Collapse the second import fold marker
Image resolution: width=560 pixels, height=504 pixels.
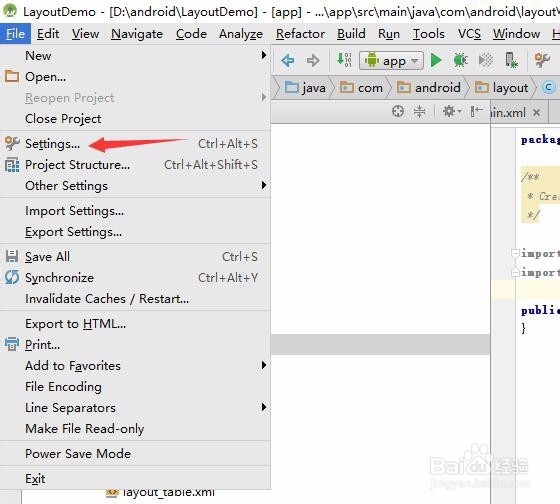(515, 272)
